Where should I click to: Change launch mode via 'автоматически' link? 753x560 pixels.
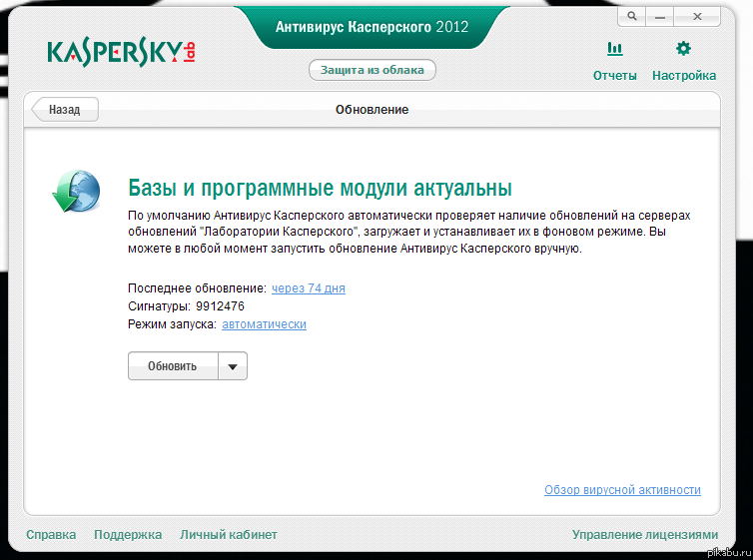(x=264, y=324)
